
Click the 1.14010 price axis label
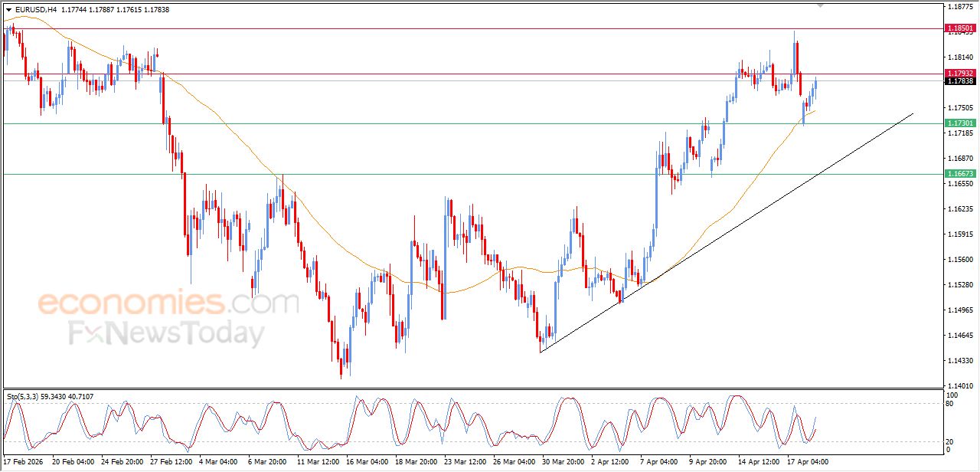tap(962, 386)
